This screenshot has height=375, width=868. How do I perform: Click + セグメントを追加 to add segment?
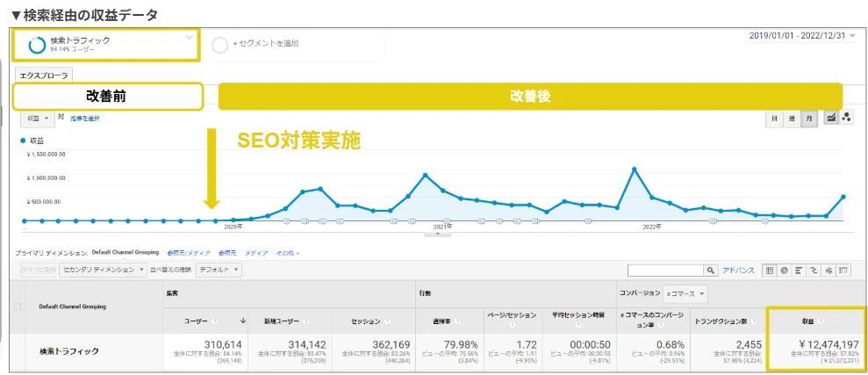click(266, 43)
